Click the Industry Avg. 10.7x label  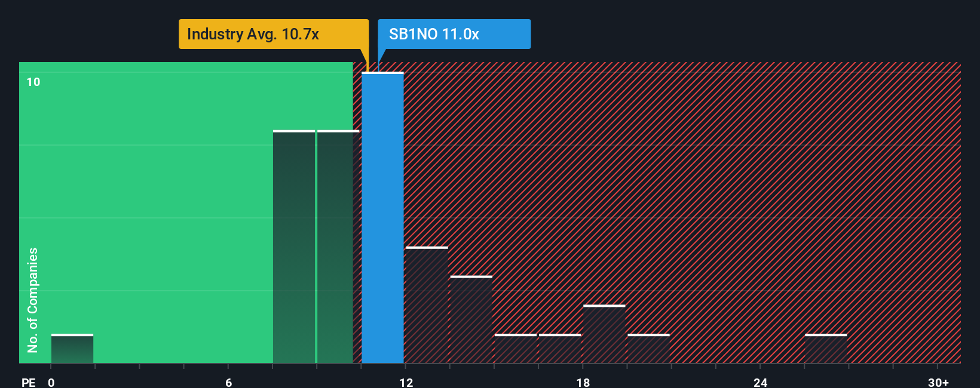click(x=274, y=34)
